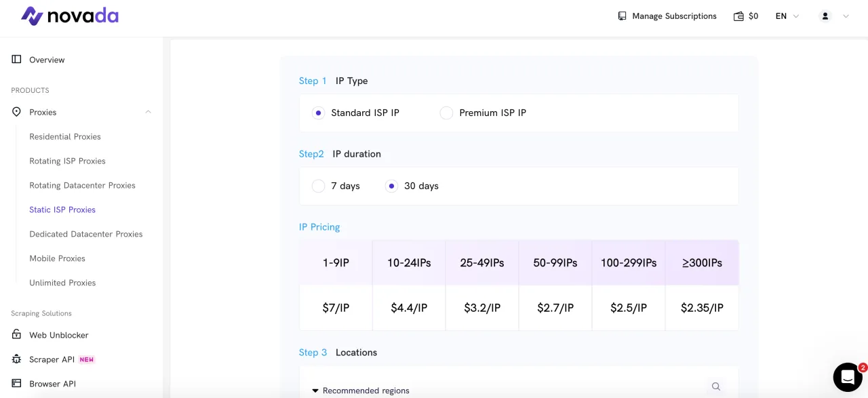
Task: Click the search icon in Locations
Action: coord(715,386)
